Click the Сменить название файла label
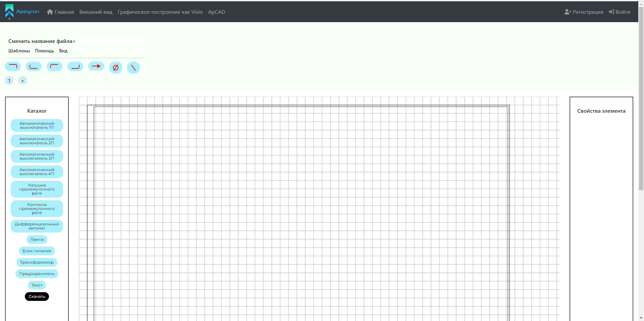644x321 pixels. pyautogui.click(x=42, y=41)
